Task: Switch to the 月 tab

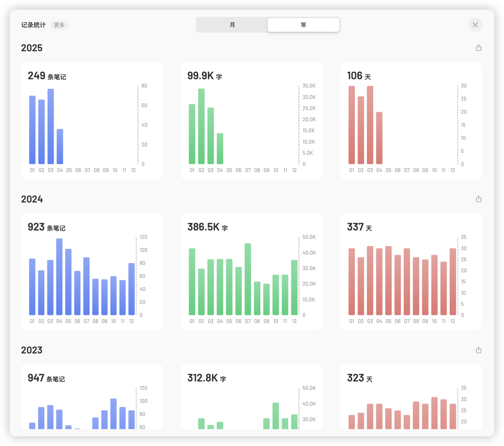Action: pos(232,25)
